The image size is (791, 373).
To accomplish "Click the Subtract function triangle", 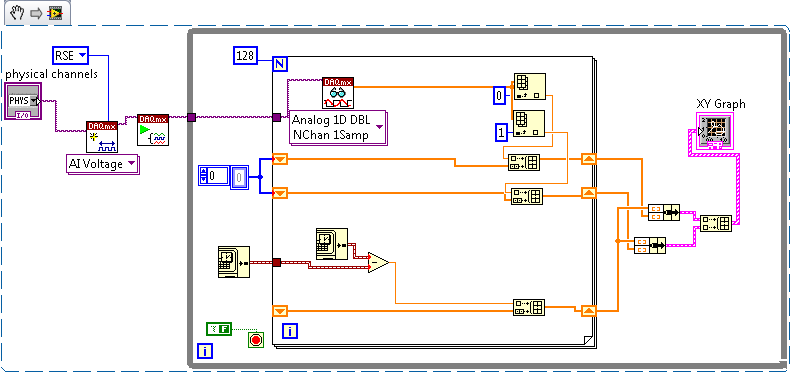I will (x=378, y=262).
